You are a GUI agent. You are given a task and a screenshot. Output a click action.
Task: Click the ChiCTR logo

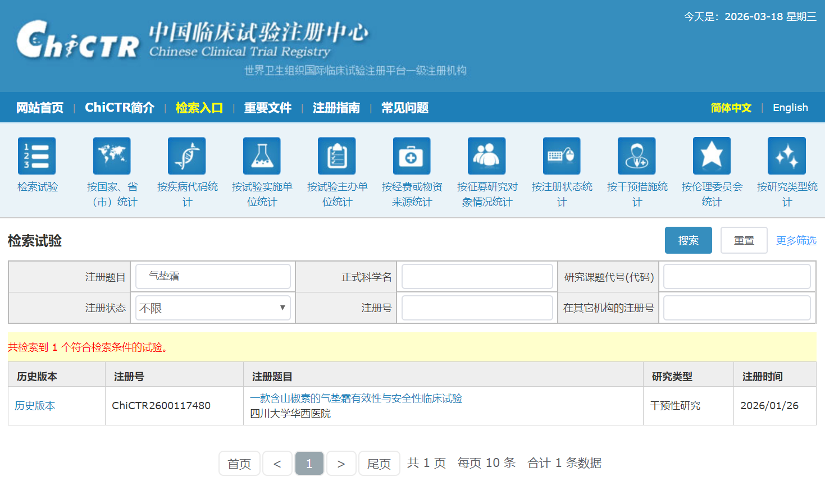[x=78, y=39]
